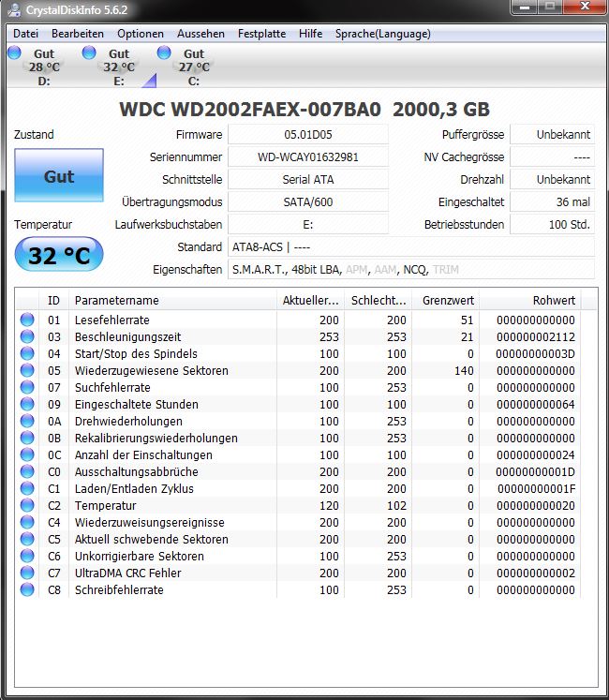Viewport: 609px width, 700px height.
Task: Click status orb for Start/Stop des Spindels
Action: (27, 353)
